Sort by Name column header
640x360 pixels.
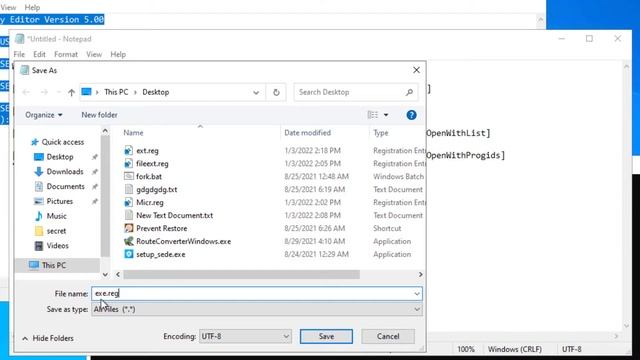tap(133, 133)
